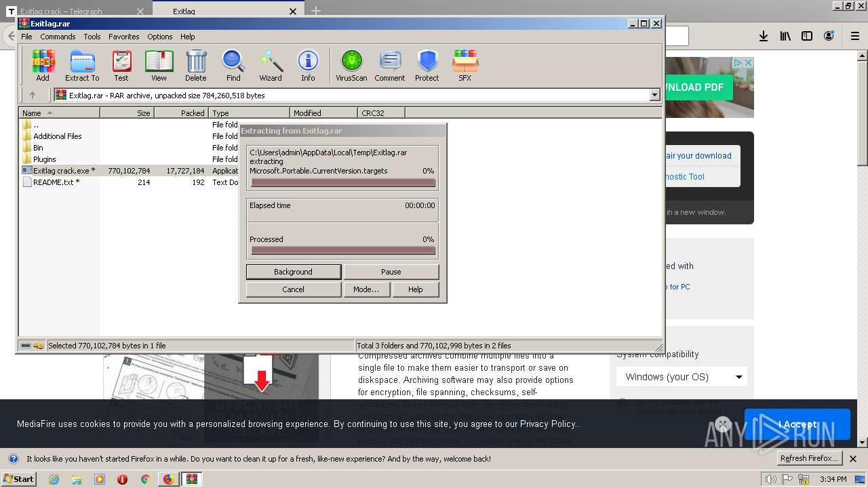Open Firefox from taskbar
868x488 pixels.
[168, 479]
